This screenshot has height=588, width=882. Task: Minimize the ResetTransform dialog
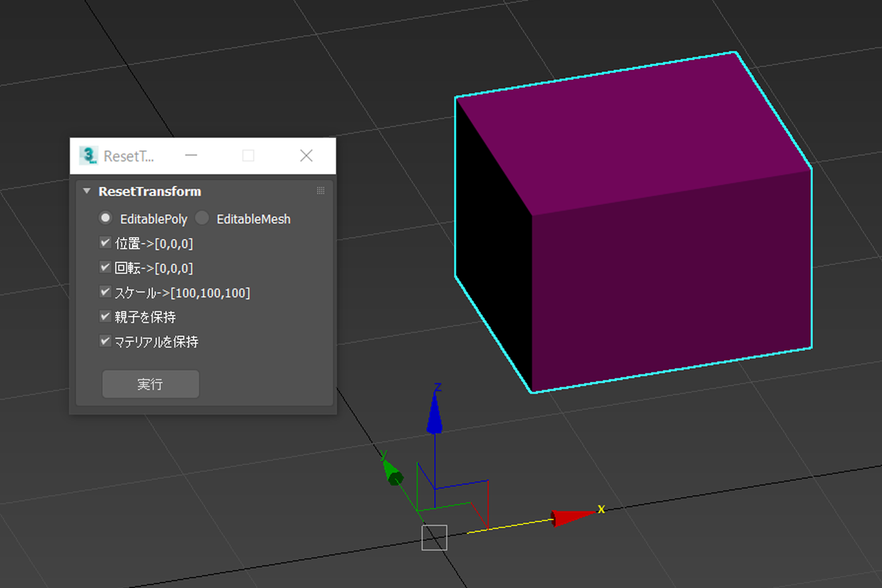coord(191,156)
